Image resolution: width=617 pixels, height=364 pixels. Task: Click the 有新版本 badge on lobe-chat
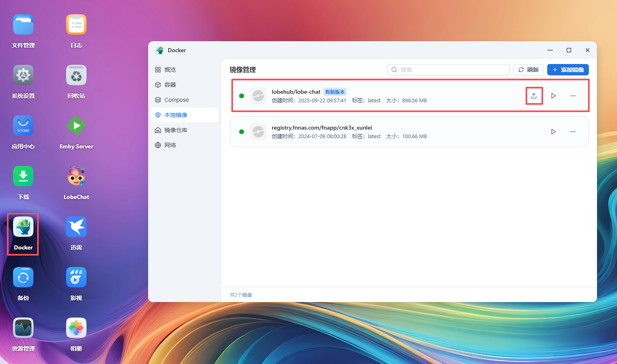335,92
